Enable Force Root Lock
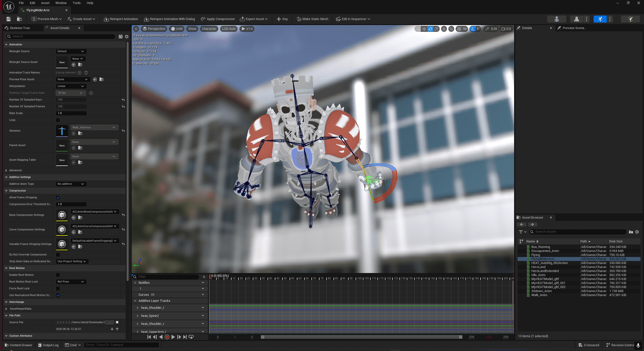The height and width of the screenshot is (351, 644). pos(58,289)
